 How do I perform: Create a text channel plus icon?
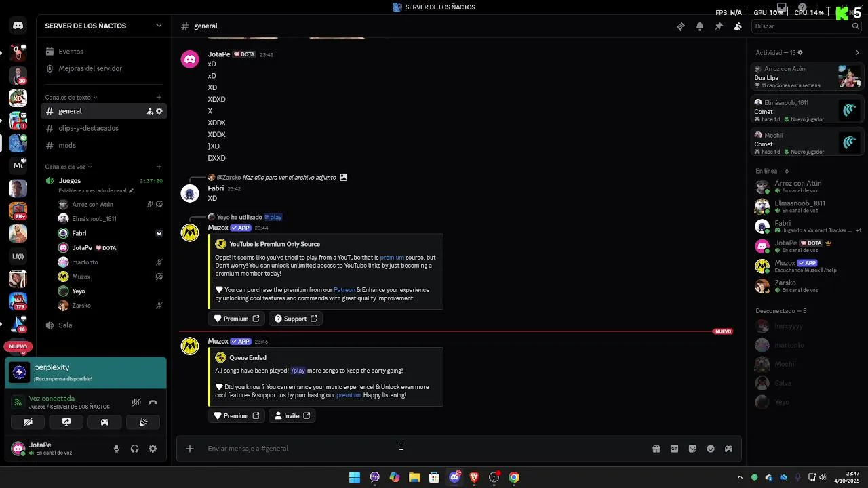pyautogui.click(x=159, y=98)
